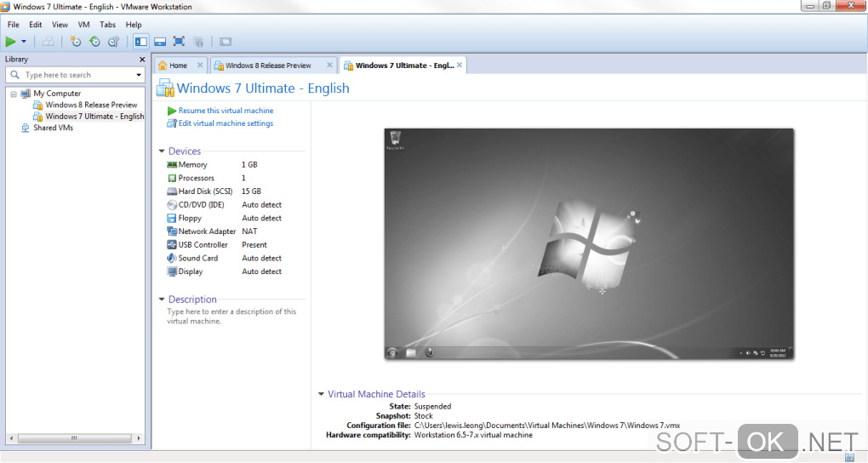Viewport: 868px width, 463px height.
Task: Click the Display device icon
Action: [172, 272]
